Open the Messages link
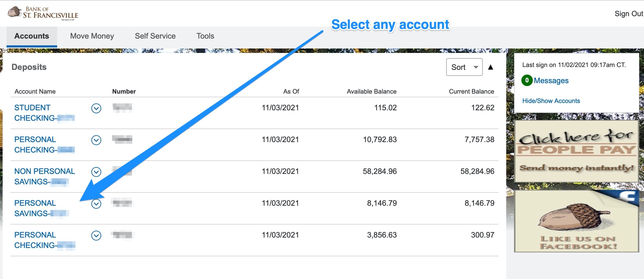644x279 pixels. [551, 81]
